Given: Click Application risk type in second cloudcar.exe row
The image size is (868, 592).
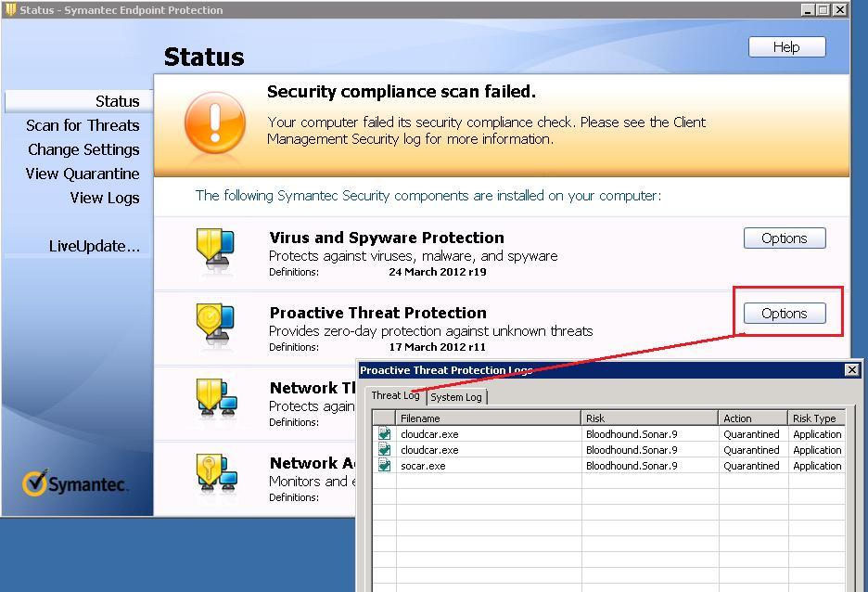Looking at the screenshot, I should tap(817, 450).
